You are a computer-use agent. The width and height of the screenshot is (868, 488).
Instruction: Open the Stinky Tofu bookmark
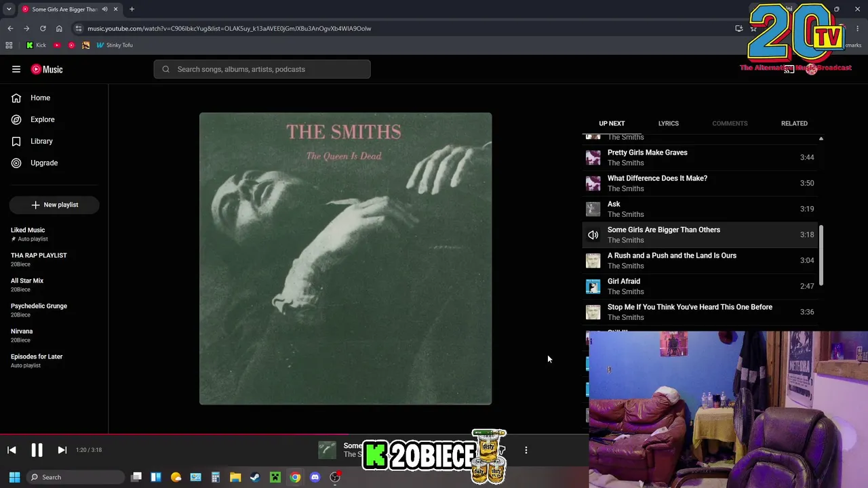click(115, 45)
